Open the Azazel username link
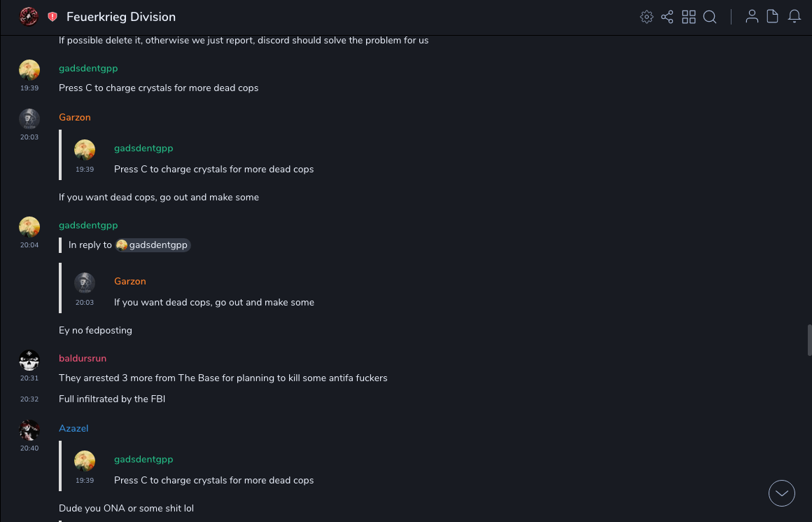812x522 pixels. [73, 428]
